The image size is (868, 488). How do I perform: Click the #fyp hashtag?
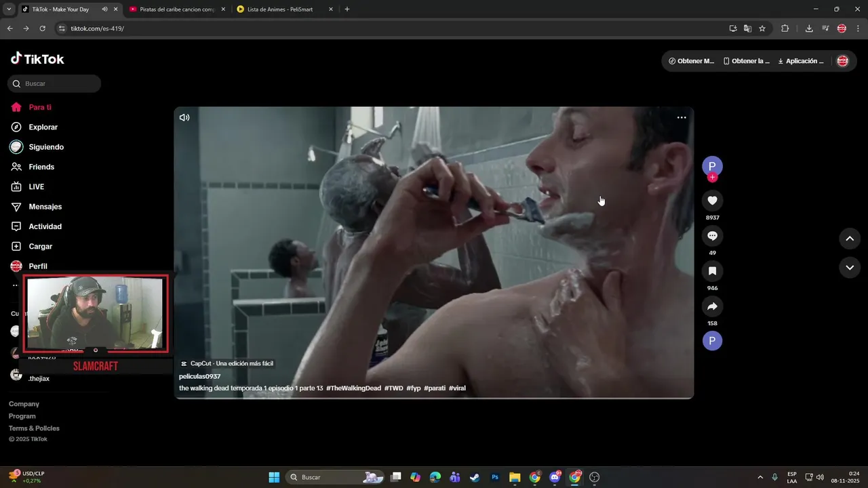point(414,388)
